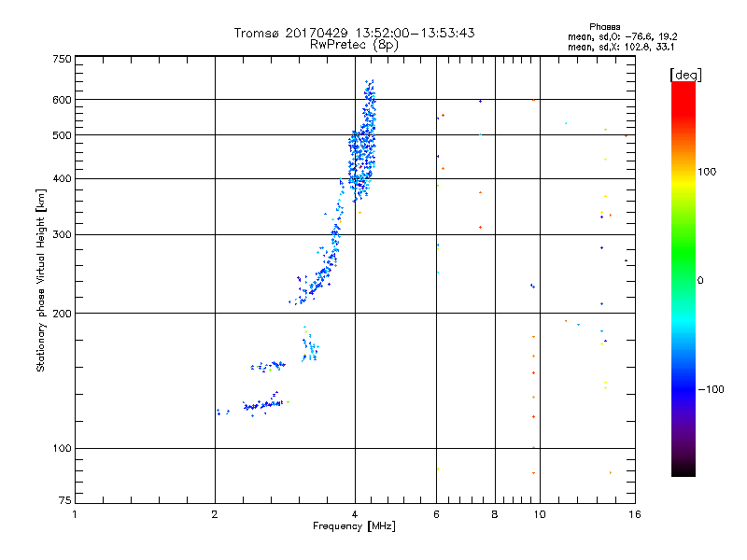
Task: Click the y-axis tick label "300"
Action: [62, 235]
